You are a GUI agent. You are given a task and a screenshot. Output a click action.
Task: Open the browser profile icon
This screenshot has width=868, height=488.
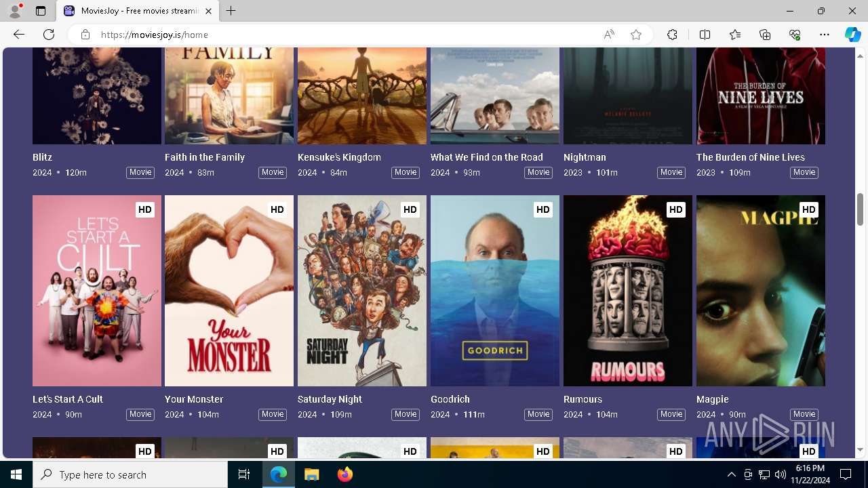click(x=15, y=11)
